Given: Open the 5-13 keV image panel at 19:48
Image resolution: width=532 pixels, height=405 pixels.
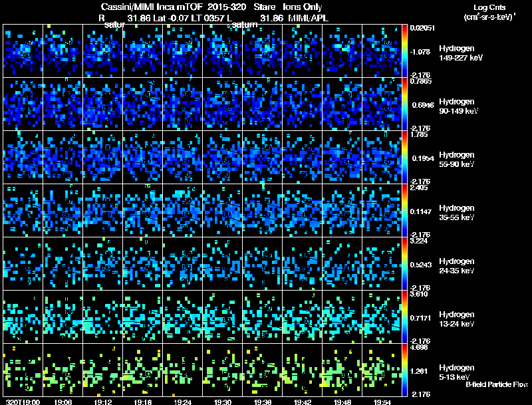Looking at the screenshot, I should (x=342, y=370).
